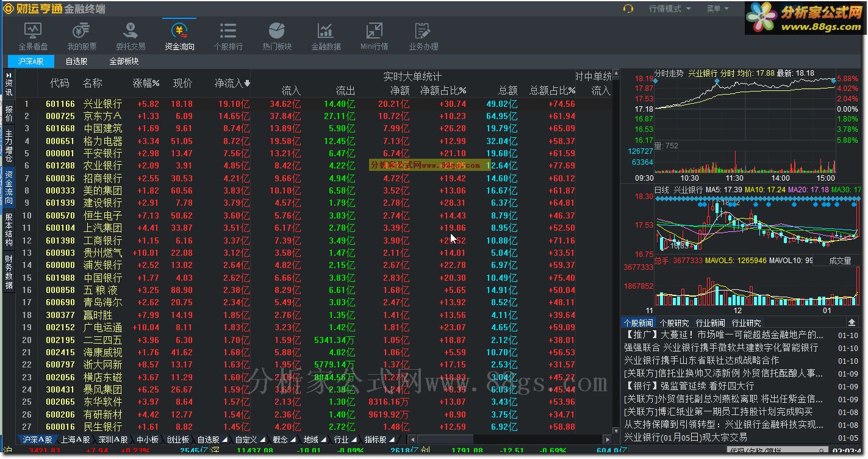Expand the 指标股 bottom tab menu

click(x=392, y=439)
